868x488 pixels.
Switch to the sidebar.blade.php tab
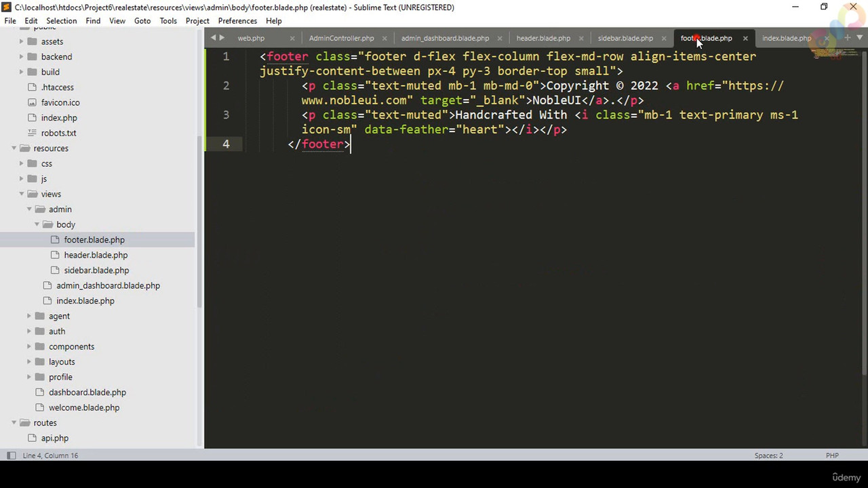tap(625, 38)
